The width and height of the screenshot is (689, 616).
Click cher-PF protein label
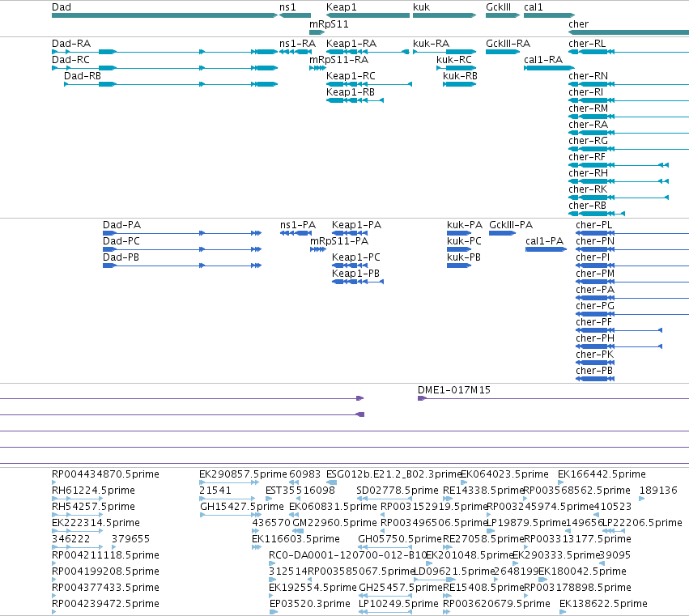pos(594,322)
